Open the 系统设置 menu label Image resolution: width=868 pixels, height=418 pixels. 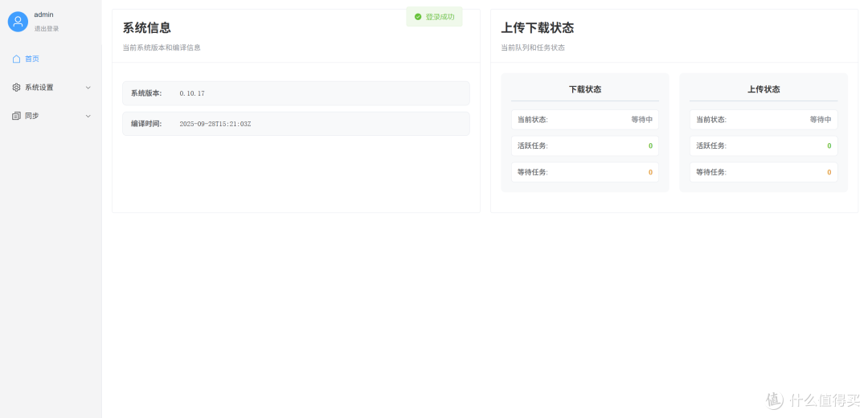point(39,88)
